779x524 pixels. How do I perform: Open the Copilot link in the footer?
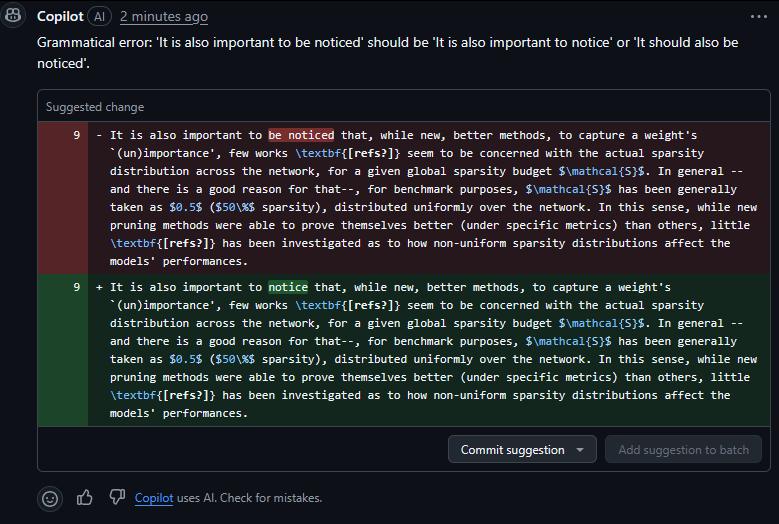coord(154,498)
